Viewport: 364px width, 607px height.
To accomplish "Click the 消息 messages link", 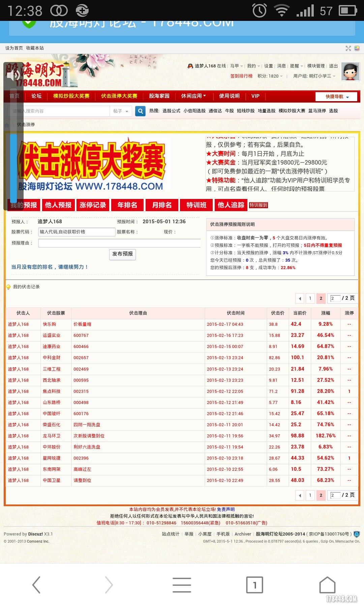I will click(x=281, y=66).
